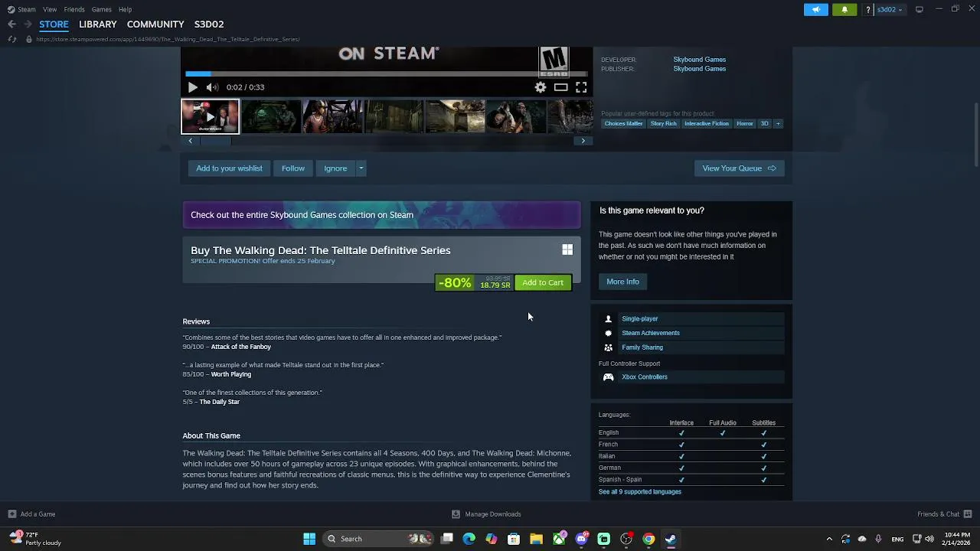Switch to the COMMUNITY tab
This screenshot has height=551, width=980.
[x=155, y=24]
